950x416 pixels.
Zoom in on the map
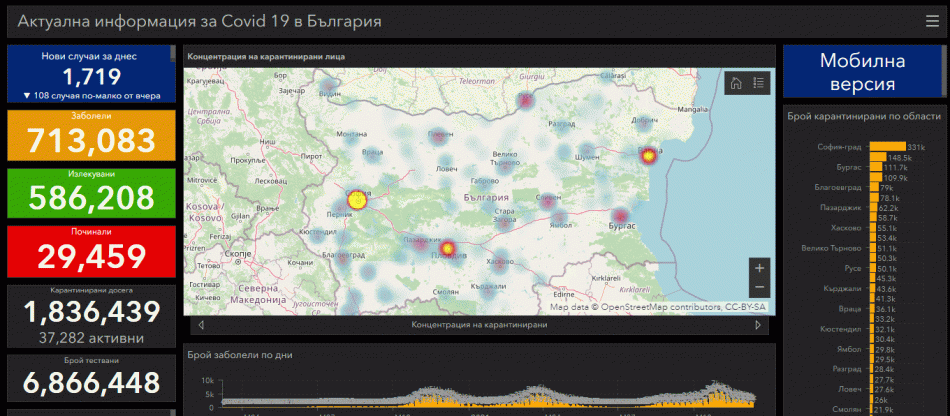pyautogui.click(x=760, y=268)
